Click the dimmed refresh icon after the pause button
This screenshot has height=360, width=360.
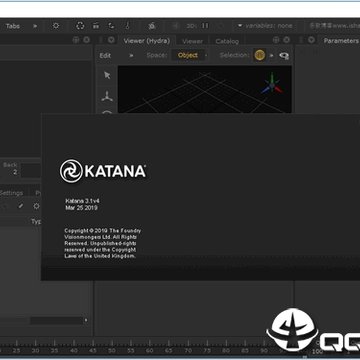[x=220, y=26]
